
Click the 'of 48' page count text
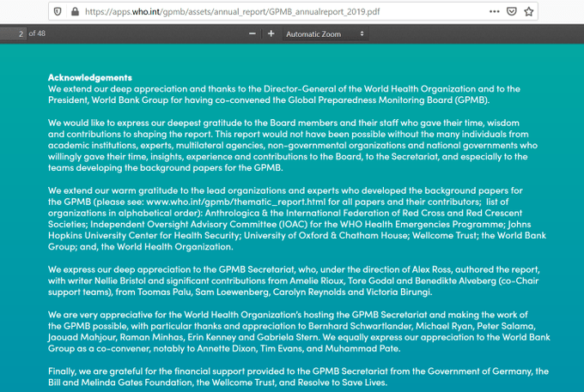pos(37,33)
